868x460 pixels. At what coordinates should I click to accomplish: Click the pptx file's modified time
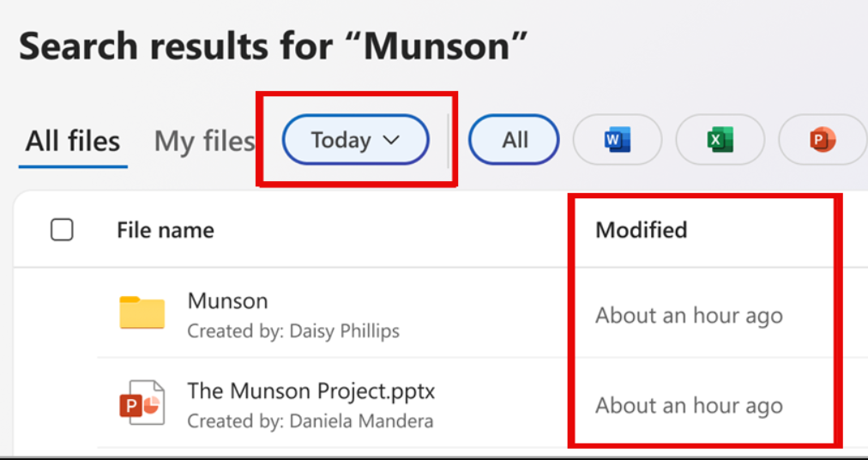pyautogui.click(x=689, y=406)
